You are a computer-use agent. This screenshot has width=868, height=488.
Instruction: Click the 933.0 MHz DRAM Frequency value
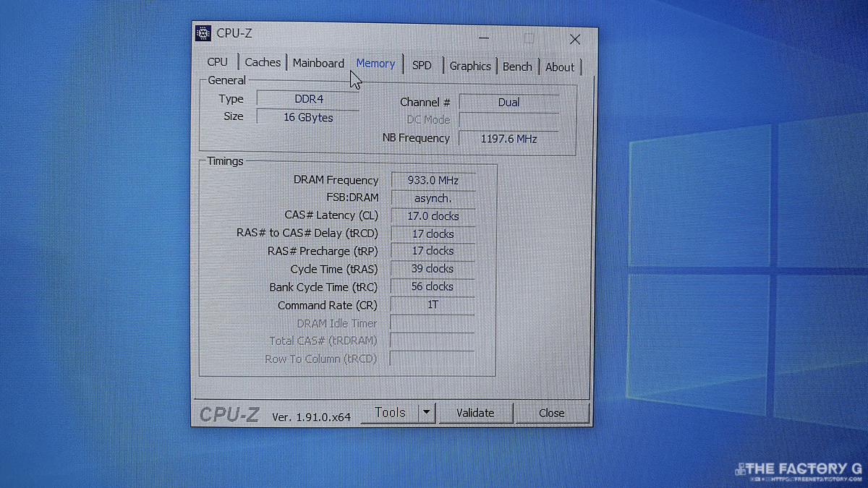coord(433,181)
